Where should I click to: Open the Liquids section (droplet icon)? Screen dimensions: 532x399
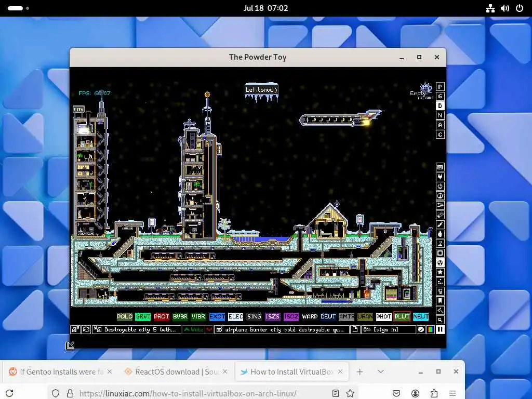[x=440, y=234]
